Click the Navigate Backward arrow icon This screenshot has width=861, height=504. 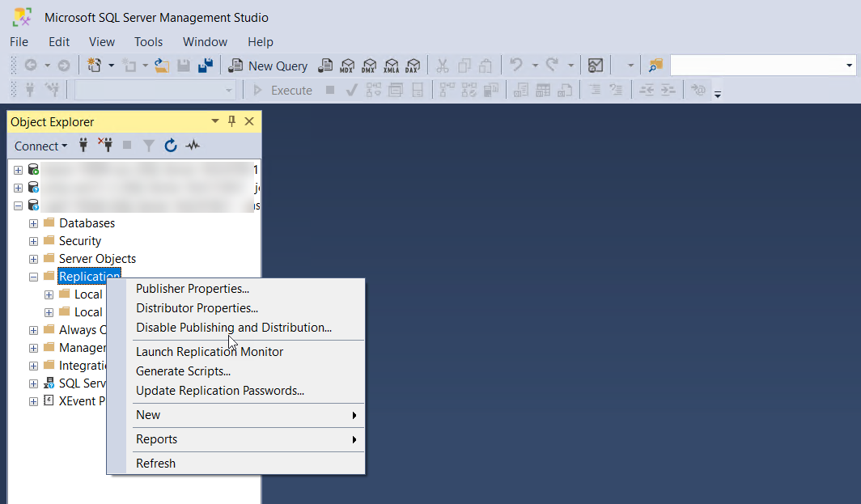click(x=31, y=66)
